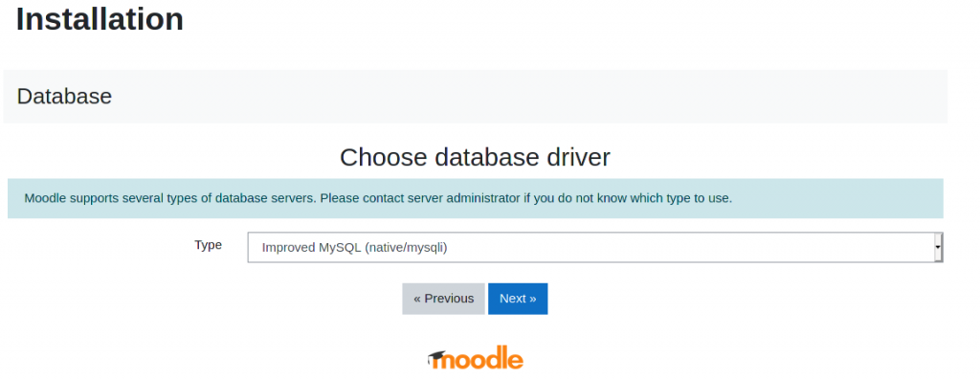Click the Database section header bar
Image resolution: width=980 pixels, height=380 pixels.
point(476,97)
